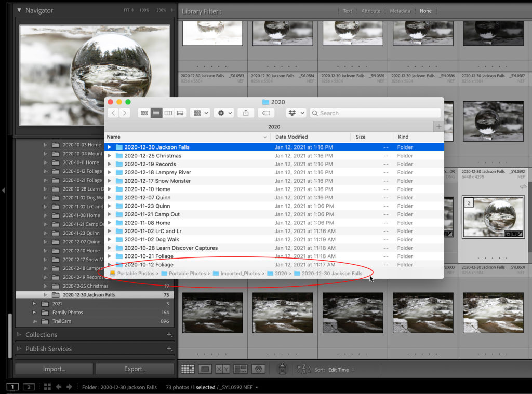Switch to Grid view in Lightroom toolbar
532x394 pixels.
[188, 369]
